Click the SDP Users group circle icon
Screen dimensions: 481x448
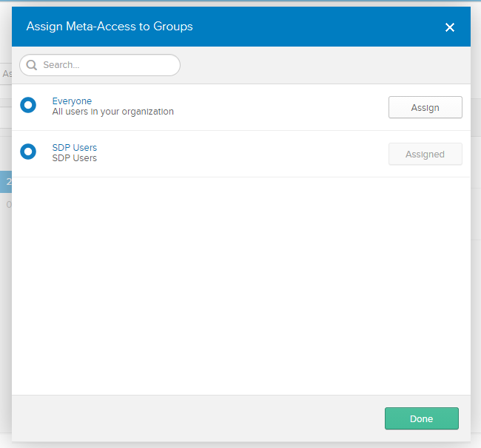click(x=28, y=152)
